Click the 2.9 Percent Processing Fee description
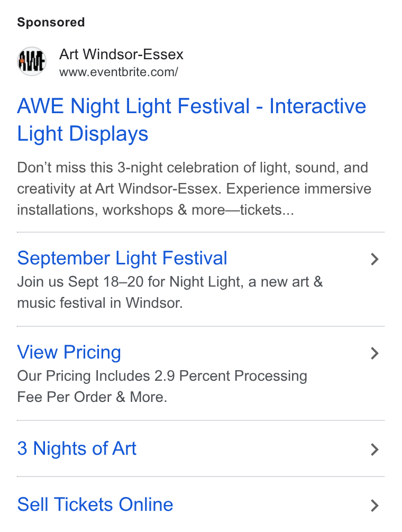Image resolution: width=402 pixels, height=532 pixels. pyautogui.click(x=162, y=386)
